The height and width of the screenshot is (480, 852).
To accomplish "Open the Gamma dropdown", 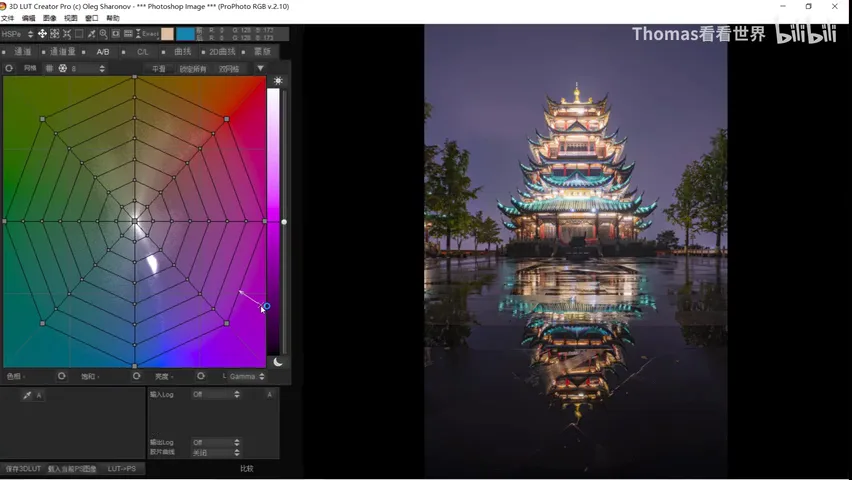I will point(247,376).
